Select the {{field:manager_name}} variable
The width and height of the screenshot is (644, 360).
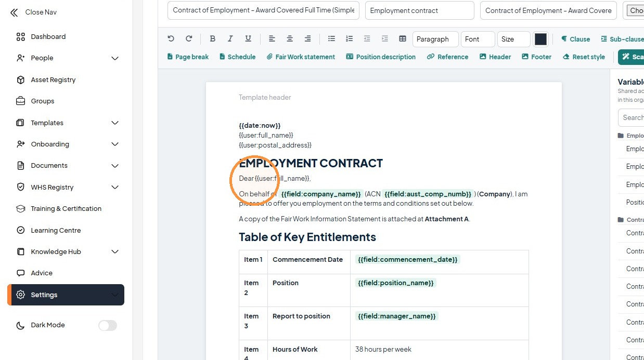coord(397,316)
